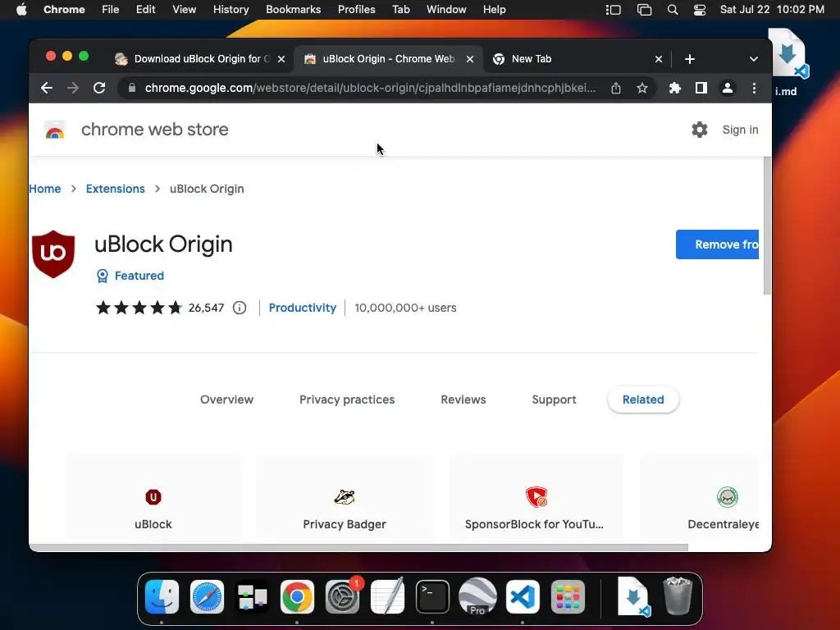Open TextEdit from the Dock
The image size is (840, 630).
(387, 597)
